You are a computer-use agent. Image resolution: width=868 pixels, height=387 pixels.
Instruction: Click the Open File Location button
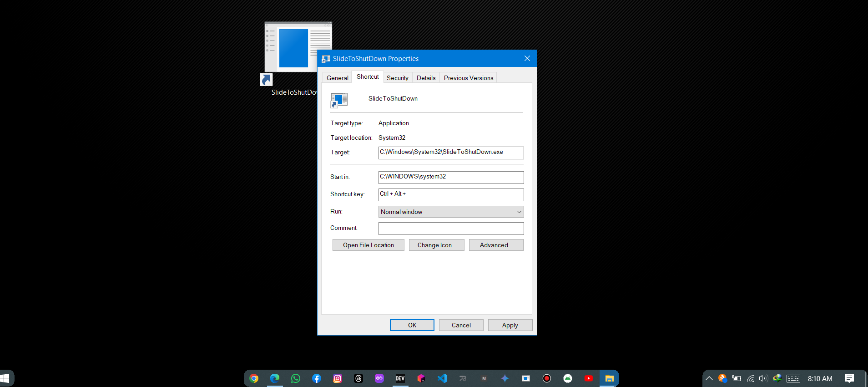[x=368, y=245]
